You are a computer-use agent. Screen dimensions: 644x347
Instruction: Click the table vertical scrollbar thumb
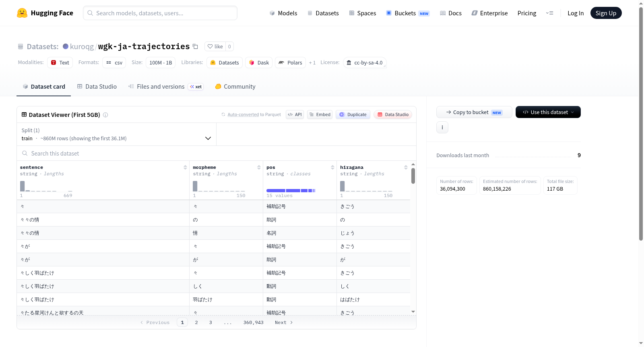(413, 176)
